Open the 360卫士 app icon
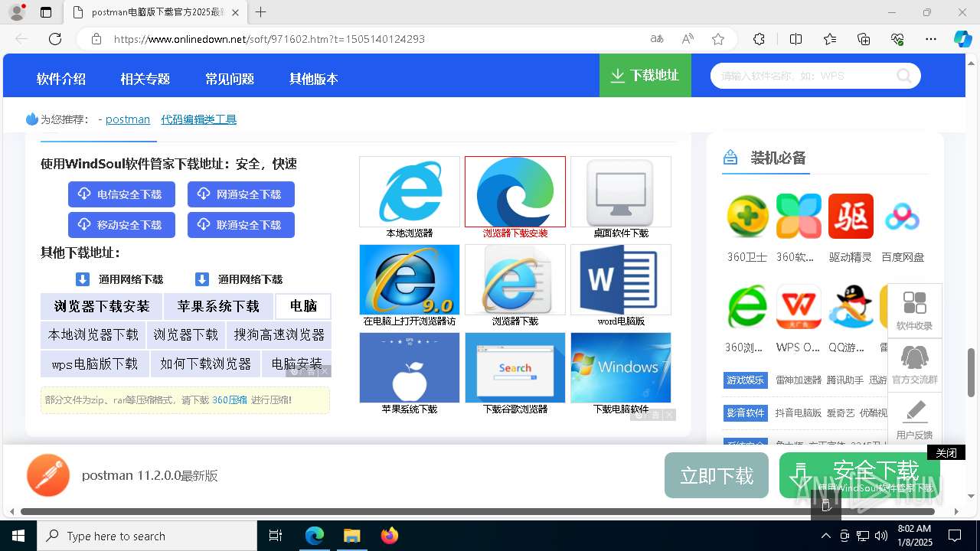Screen dimensions: 980x551 tap(747, 217)
